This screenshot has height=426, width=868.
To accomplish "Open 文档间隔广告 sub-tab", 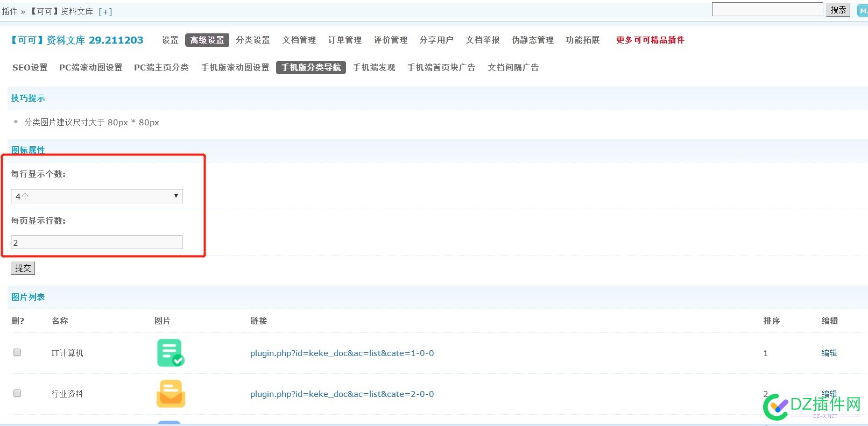I will coord(513,68).
